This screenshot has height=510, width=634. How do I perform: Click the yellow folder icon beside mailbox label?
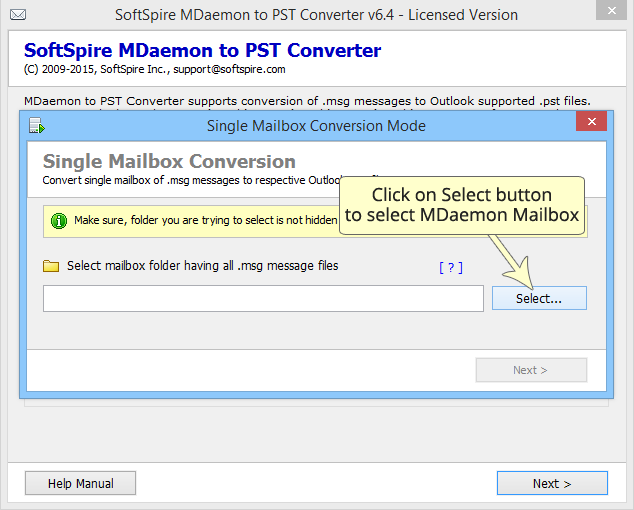(51, 266)
